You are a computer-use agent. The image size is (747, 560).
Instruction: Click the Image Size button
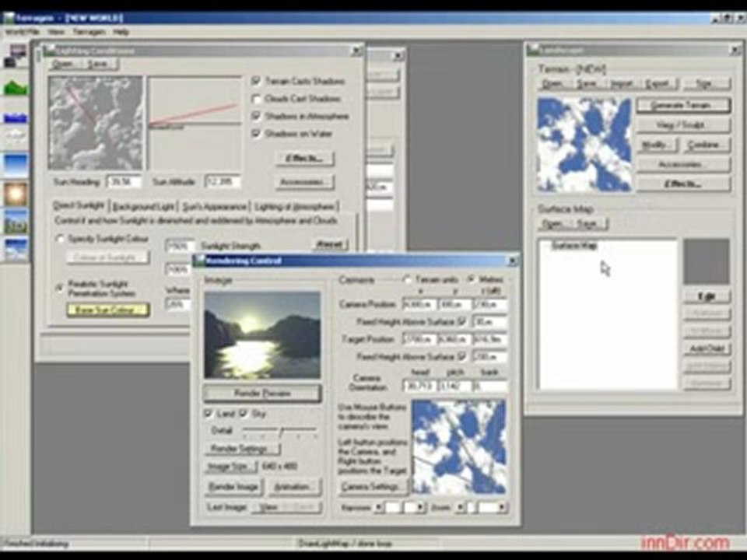[x=232, y=466]
